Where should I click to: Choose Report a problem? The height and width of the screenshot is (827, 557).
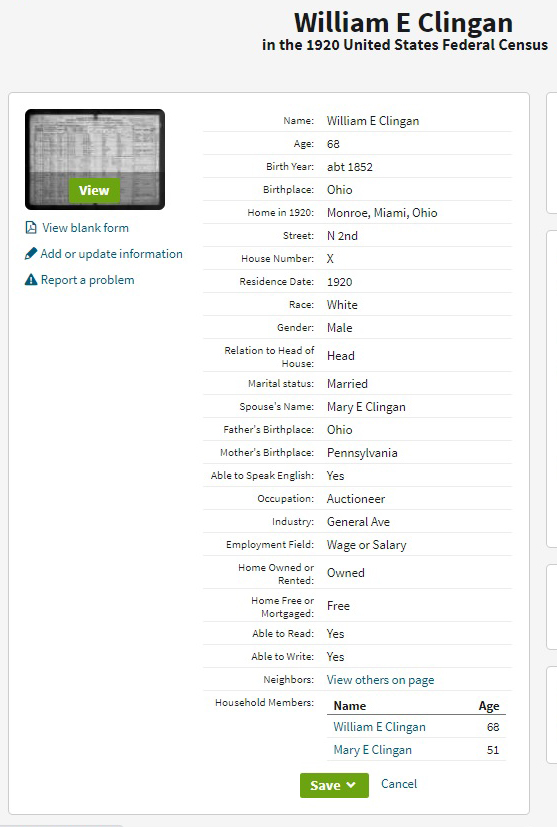88,280
